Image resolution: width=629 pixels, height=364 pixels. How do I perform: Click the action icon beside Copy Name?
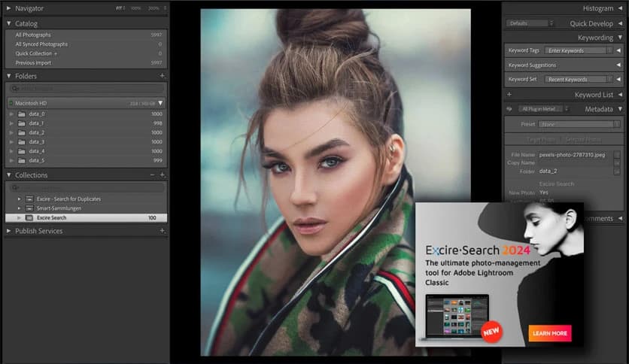coord(617,162)
